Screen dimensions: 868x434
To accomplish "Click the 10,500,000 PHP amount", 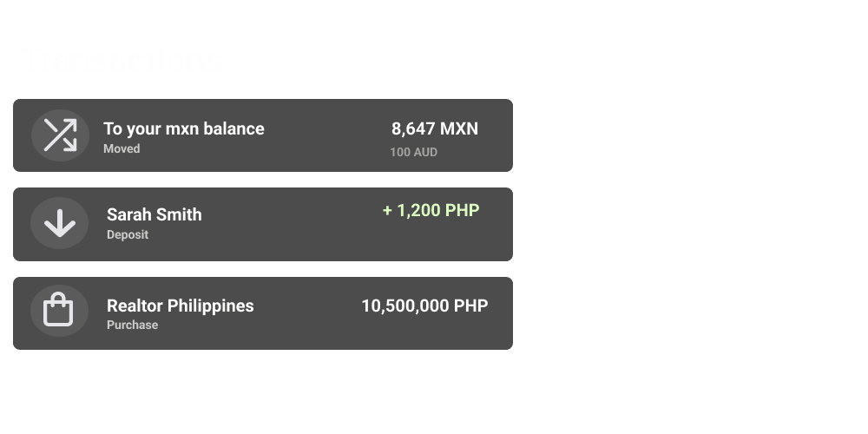I will (424, 306).
